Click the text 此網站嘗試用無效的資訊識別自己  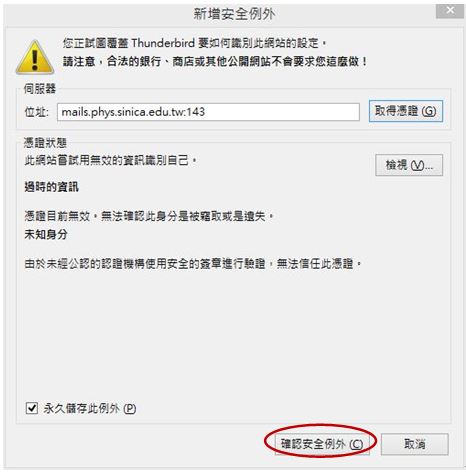coord(110,160)
